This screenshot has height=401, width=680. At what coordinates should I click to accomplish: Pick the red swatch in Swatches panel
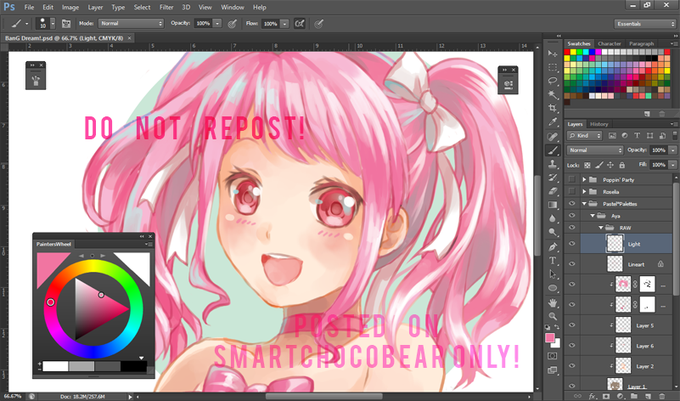tap(567, 52)
